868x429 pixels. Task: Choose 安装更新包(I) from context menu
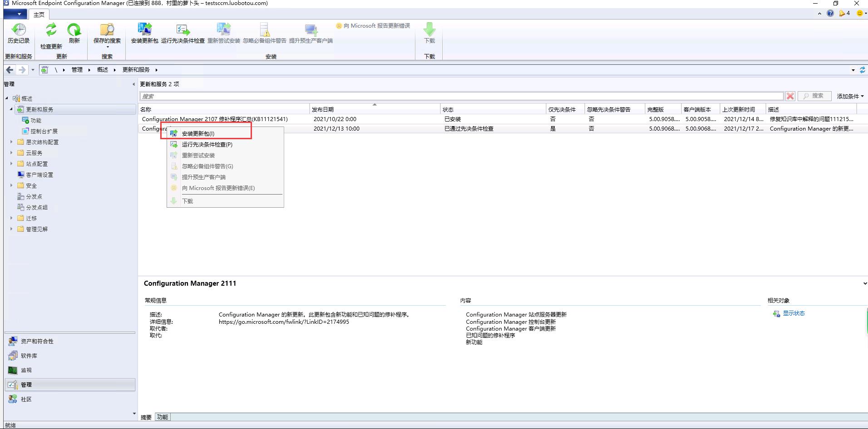tap(226, 134)
